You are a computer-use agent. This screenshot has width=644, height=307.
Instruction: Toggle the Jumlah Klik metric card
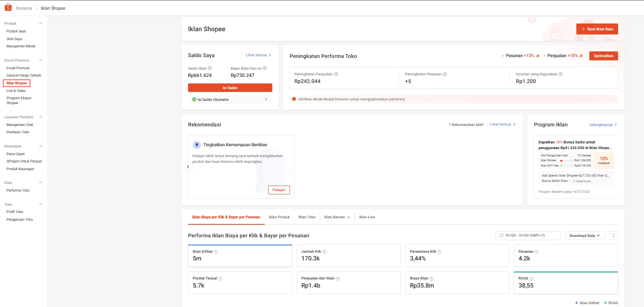pos(349,256)
